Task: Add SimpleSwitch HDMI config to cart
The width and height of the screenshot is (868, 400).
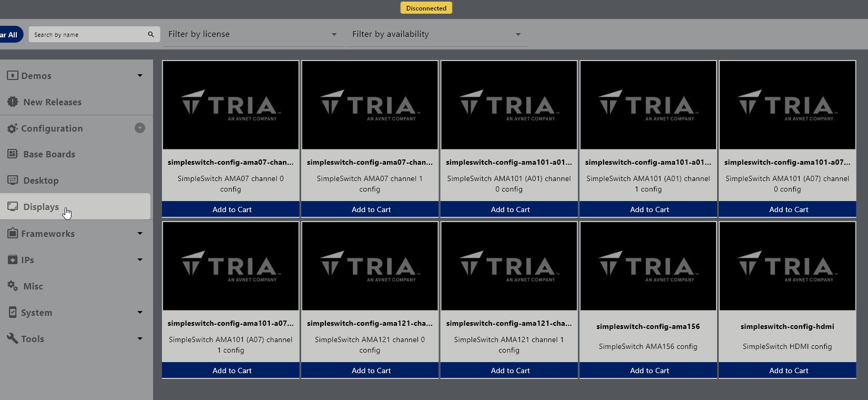Action: (x=788, y=371)
